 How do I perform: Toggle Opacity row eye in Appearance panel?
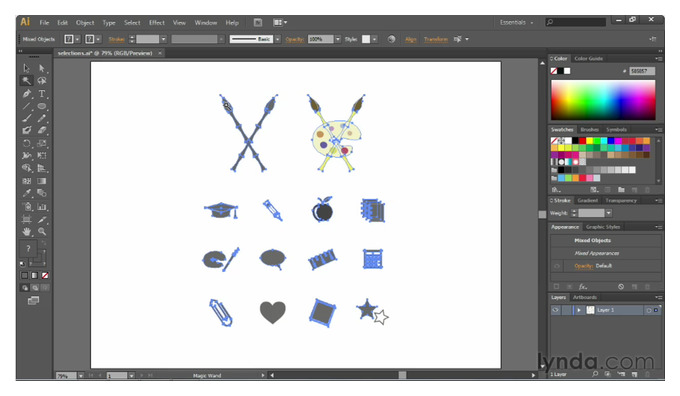coord(557,266)
